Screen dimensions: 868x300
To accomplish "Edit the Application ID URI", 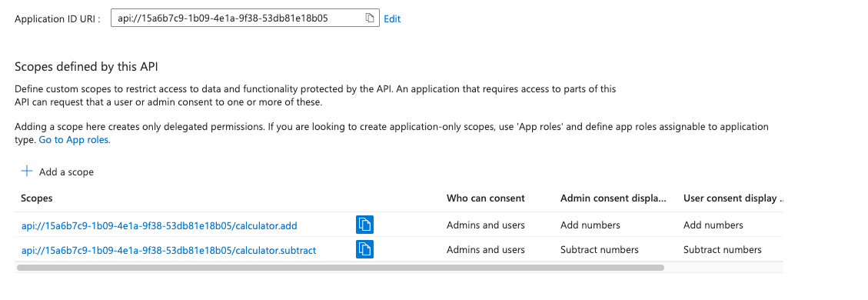I will pyautogui.click(x=392, y=18).
